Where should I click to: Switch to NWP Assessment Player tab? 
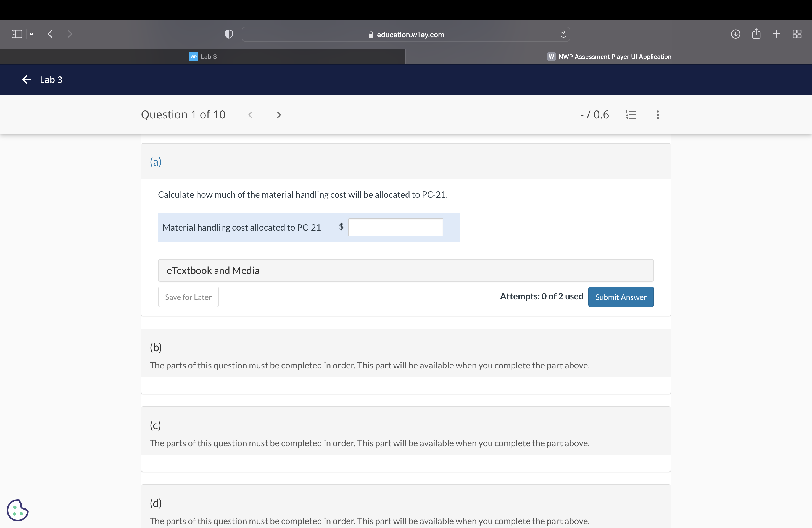coord(609,57)
